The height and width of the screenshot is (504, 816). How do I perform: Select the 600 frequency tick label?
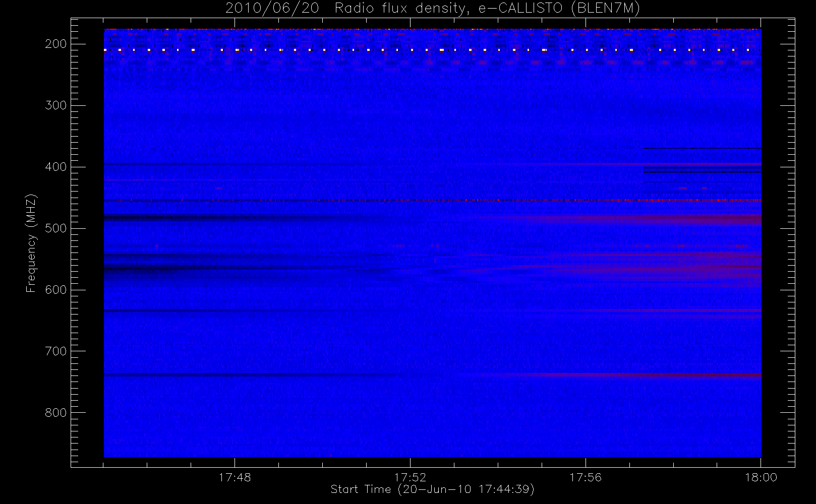[x=56, y=290]
